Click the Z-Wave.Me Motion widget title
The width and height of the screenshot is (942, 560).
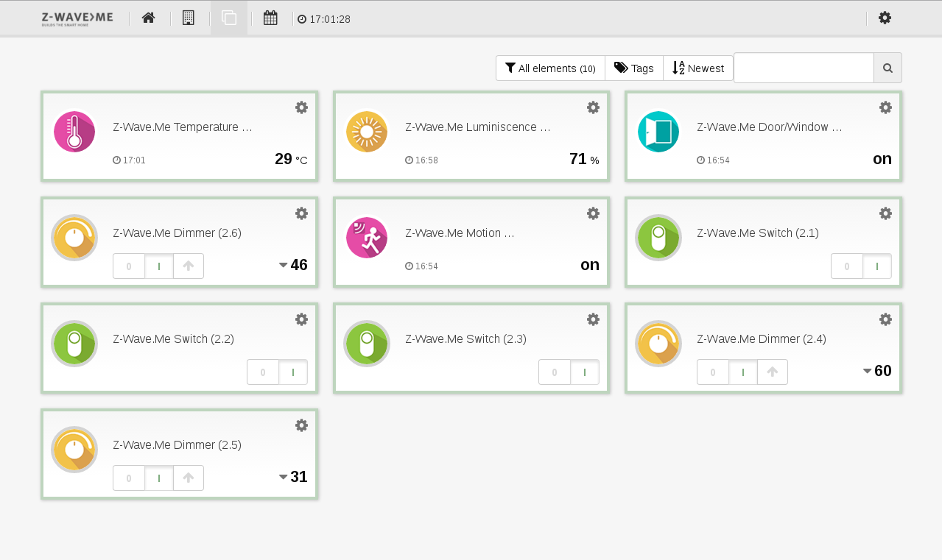(460, 233)
